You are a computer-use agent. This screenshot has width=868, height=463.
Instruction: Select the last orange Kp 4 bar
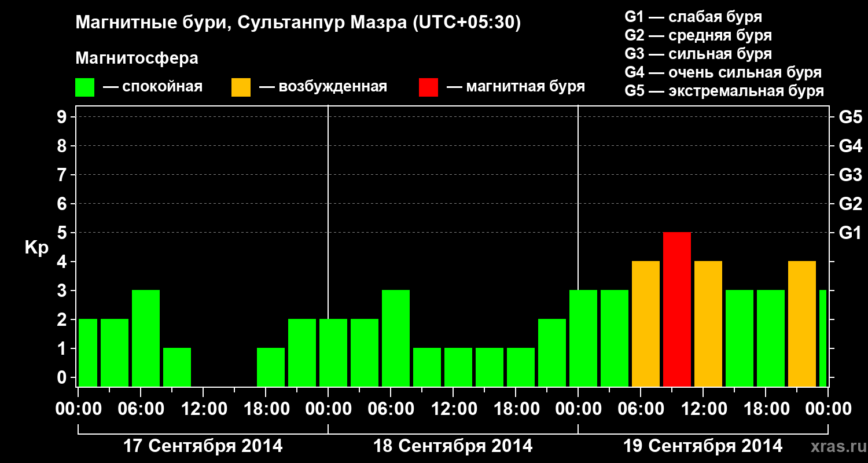(x=802, y=324)
